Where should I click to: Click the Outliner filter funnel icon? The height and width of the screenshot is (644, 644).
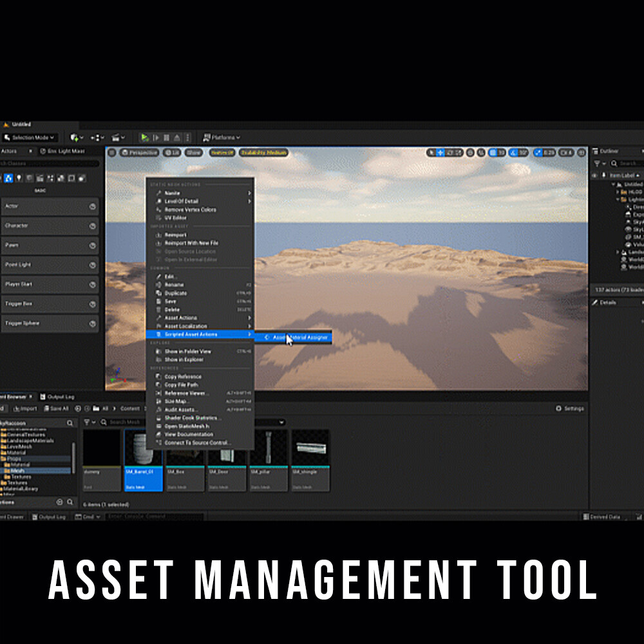point(597,164)
